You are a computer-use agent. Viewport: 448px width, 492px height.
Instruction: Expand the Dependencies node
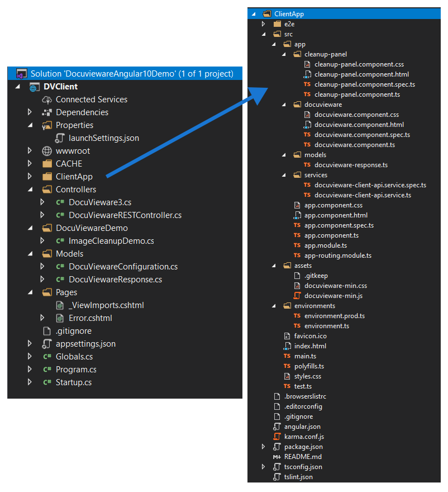click(x=30, y=112)
